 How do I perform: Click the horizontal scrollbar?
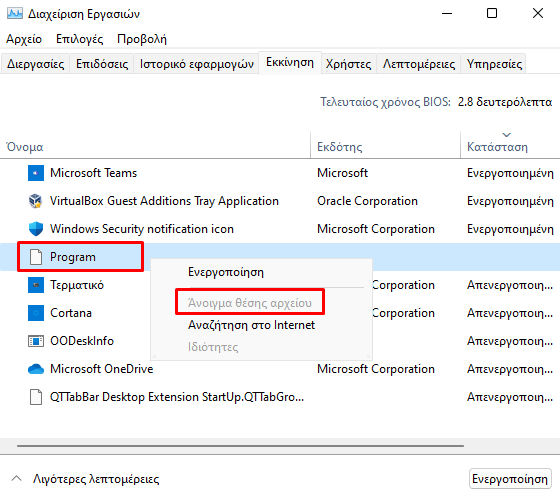tap(240, 446)
